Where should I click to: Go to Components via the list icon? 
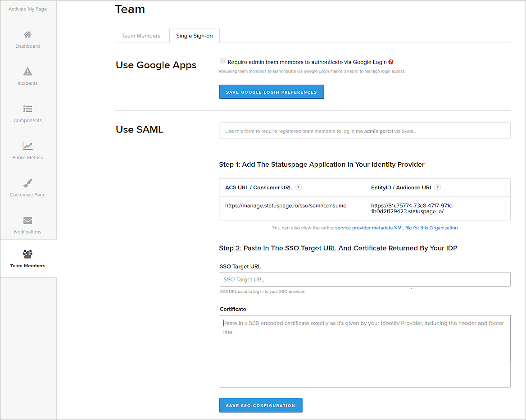(x=27, y=109)
